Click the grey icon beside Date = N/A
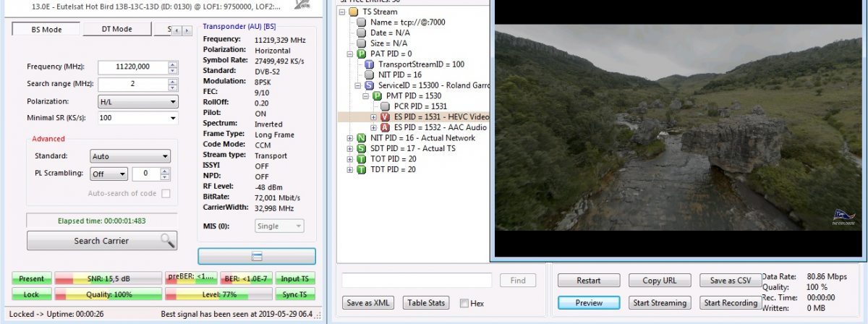This screenshot has height=324, width=868. pyautogui.click(x=362, y=33)
